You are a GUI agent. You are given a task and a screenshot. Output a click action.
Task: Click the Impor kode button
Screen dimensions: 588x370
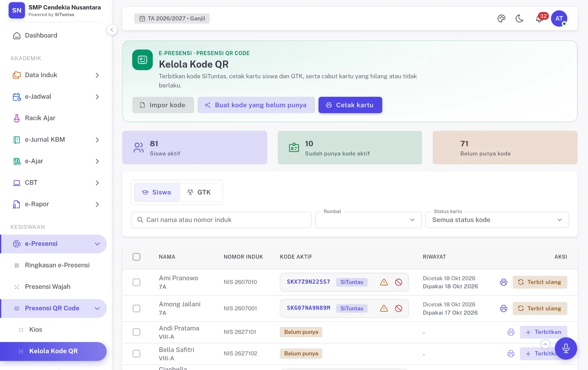point(163,105)
